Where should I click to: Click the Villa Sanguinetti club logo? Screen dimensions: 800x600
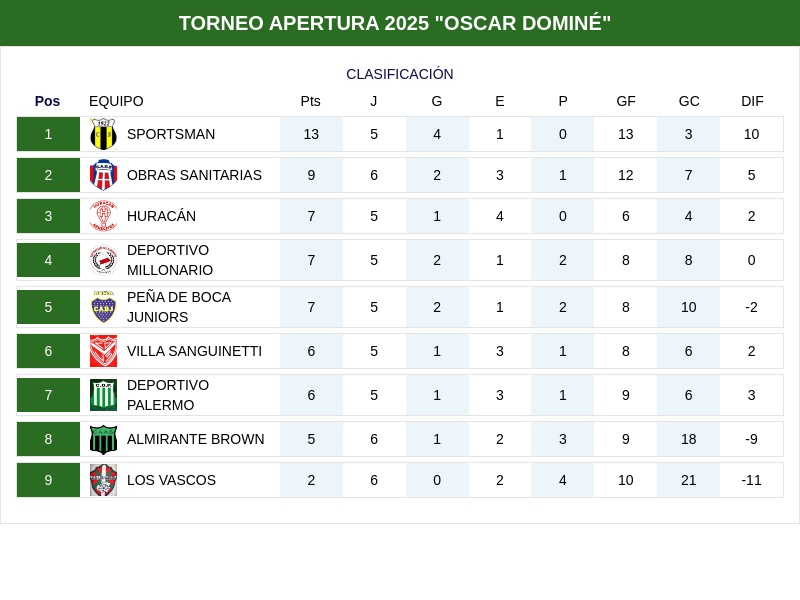[x=103, y=351]
